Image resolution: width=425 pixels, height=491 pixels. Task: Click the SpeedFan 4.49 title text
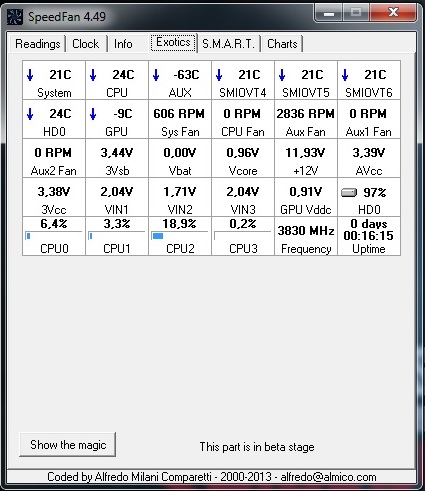tap(67, 17)
